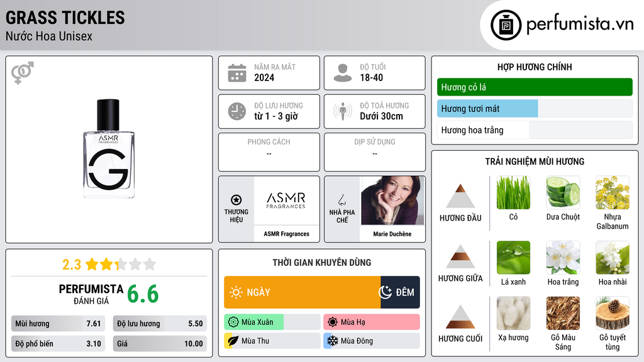Click the moon icon in Đêm bar
Image resolution: width=644 pixels, height=362 pixels.
click(386, 292)
